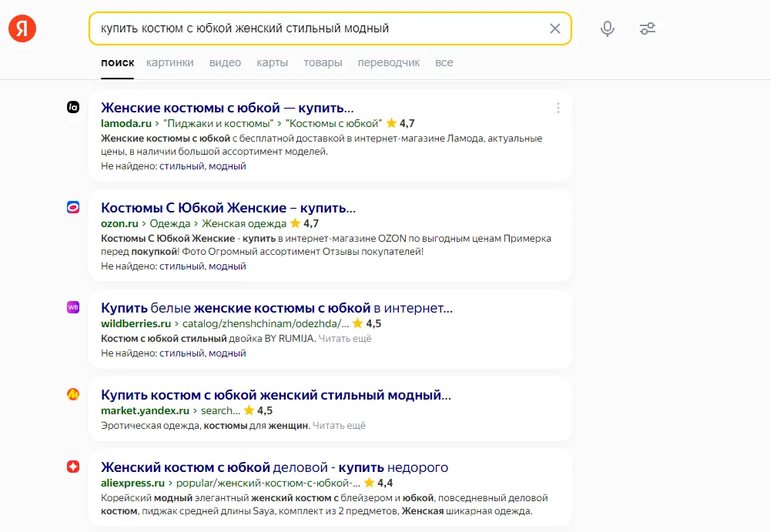Open Женские костюмы с юбкой Lamoda link
This screenshot has height=532, width=770.
pyautogui.click(x=227, y=108)
